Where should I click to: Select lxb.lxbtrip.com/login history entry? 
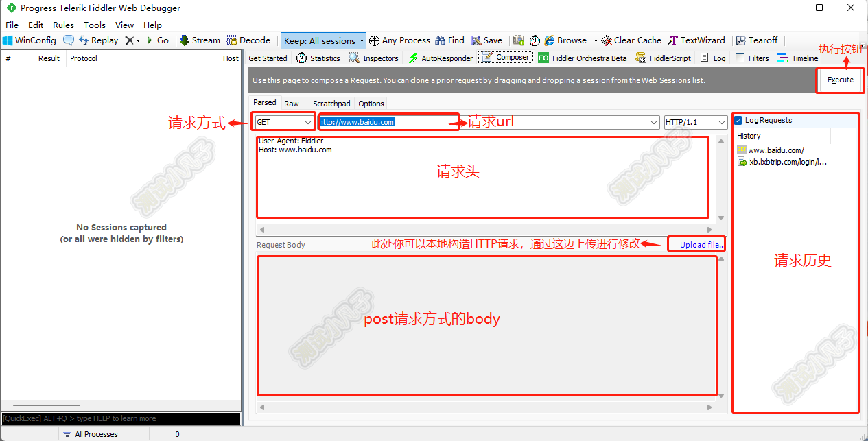pos(782,163)
